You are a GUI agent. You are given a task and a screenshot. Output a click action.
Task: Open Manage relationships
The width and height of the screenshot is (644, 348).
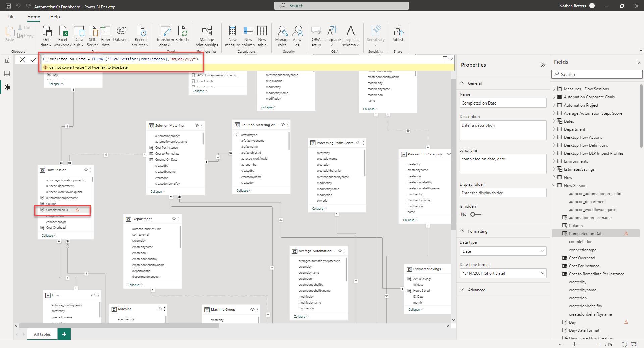[206, 35]
